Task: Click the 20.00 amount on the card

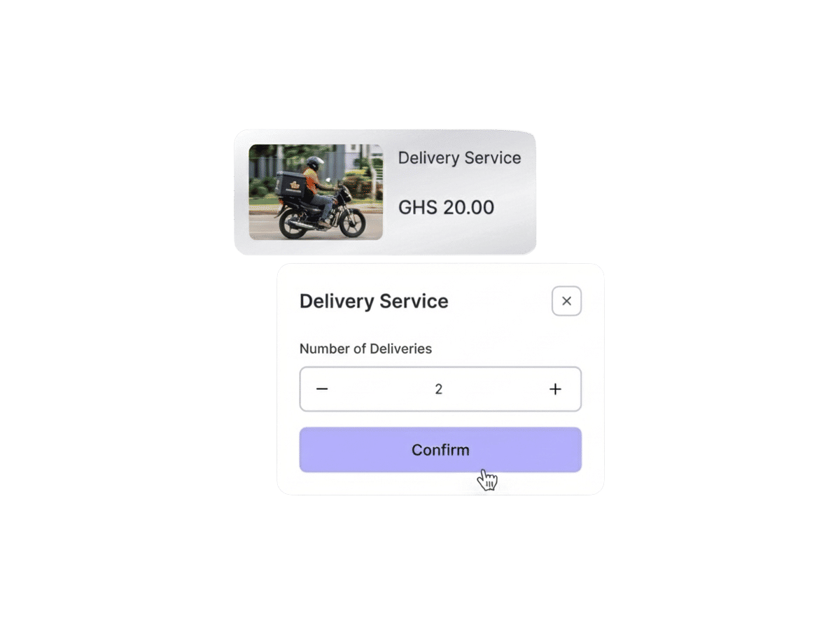Action: 468,207
